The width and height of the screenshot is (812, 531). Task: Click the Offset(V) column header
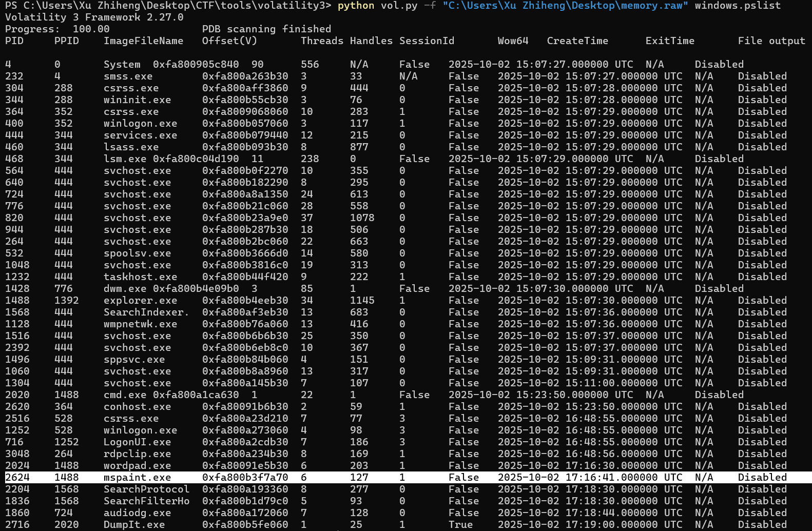click(229, 41)
